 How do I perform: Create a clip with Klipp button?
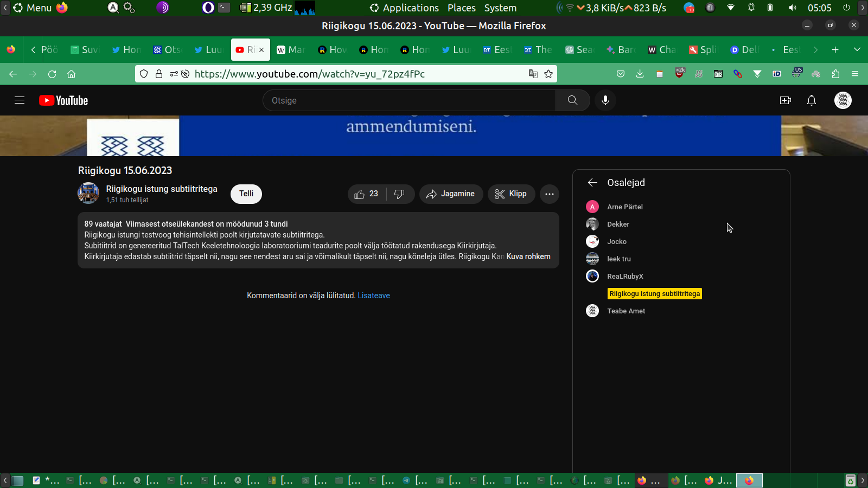tap(511, 194)
